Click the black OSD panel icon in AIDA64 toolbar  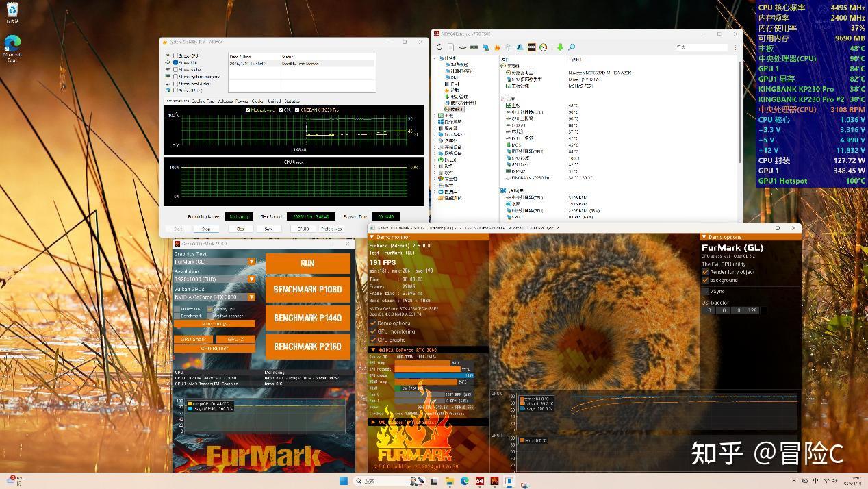tap(531, 47)
